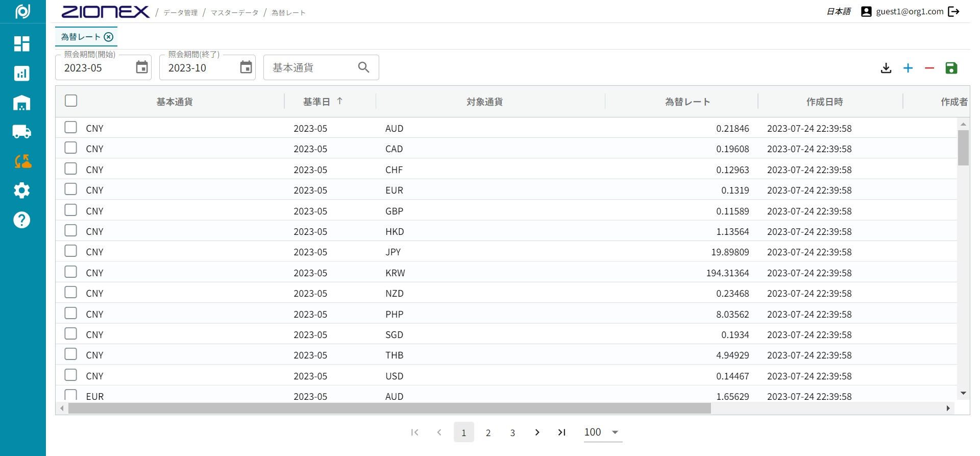This screenshot has height=456, width=980.
Task: Log out using the exit icon
Action: point(953,11)
